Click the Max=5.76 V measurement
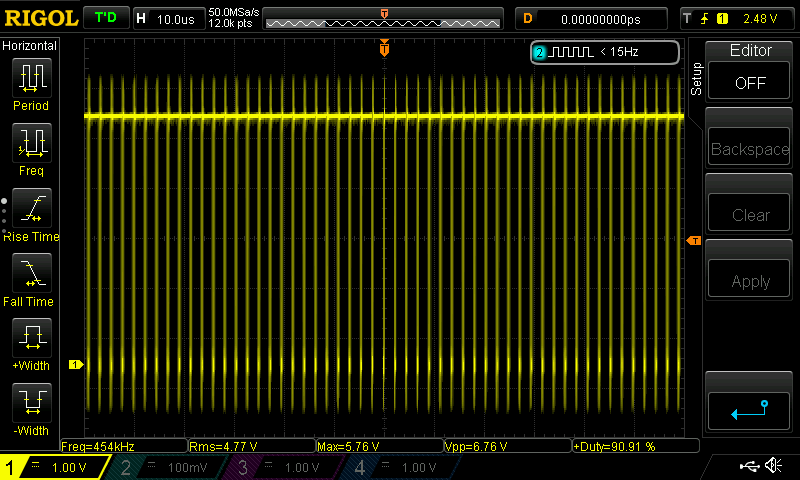 tap(380, 446)
